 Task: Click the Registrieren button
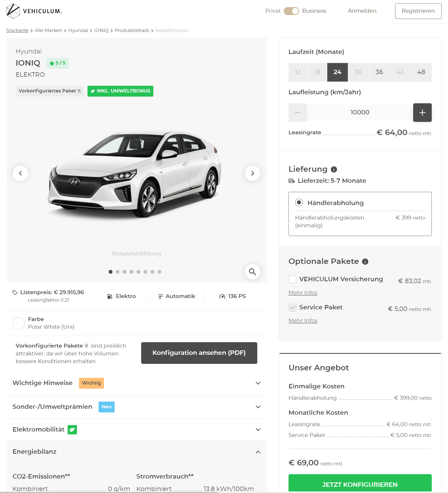(x=418, y=11)
